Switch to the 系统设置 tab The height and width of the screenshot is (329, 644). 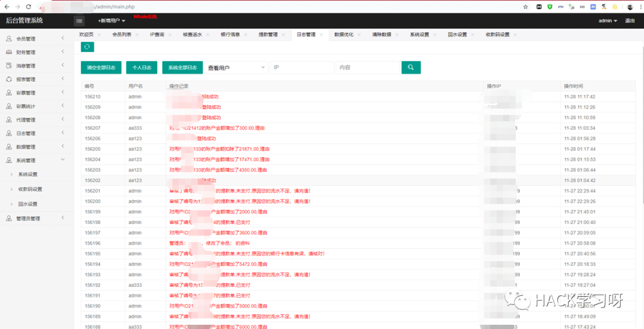tap(419, 35)
